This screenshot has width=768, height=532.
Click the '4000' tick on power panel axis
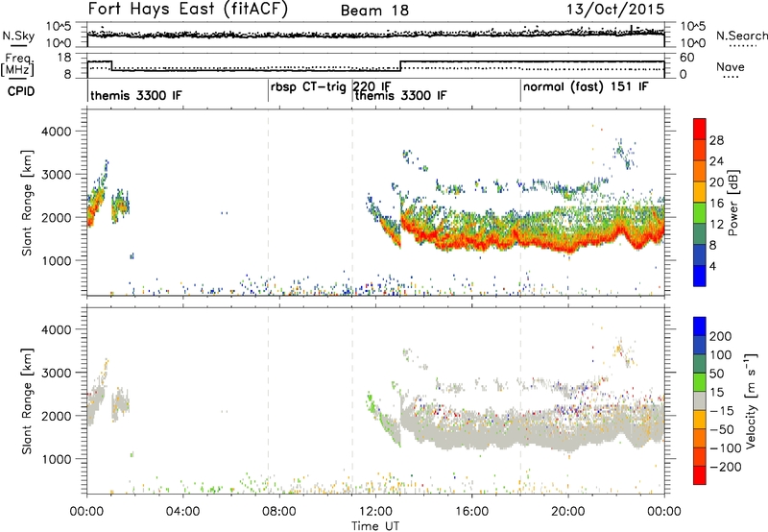(x=56, y=132)
